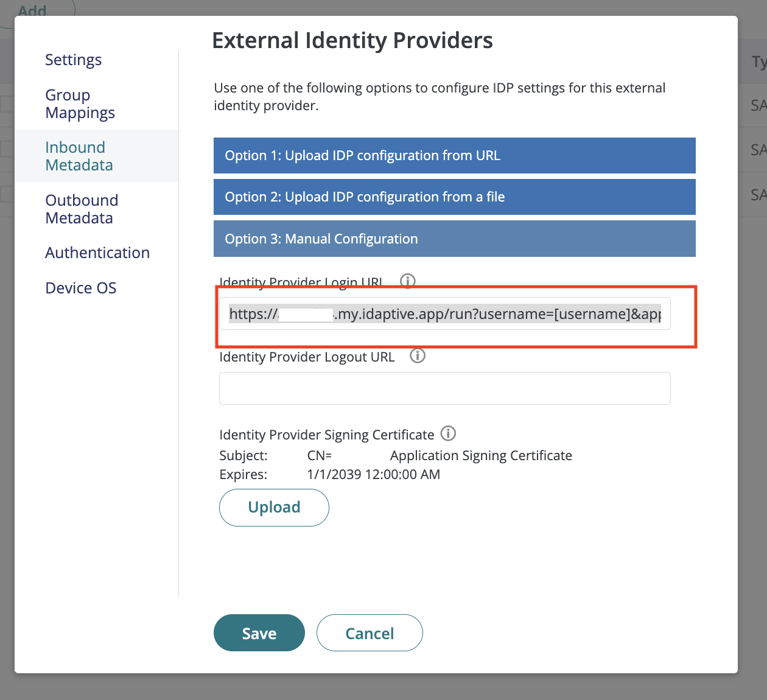This screenshot has height=700, width=767.
Task: Open the Device OS settings
Action: [x=80, y=287]
